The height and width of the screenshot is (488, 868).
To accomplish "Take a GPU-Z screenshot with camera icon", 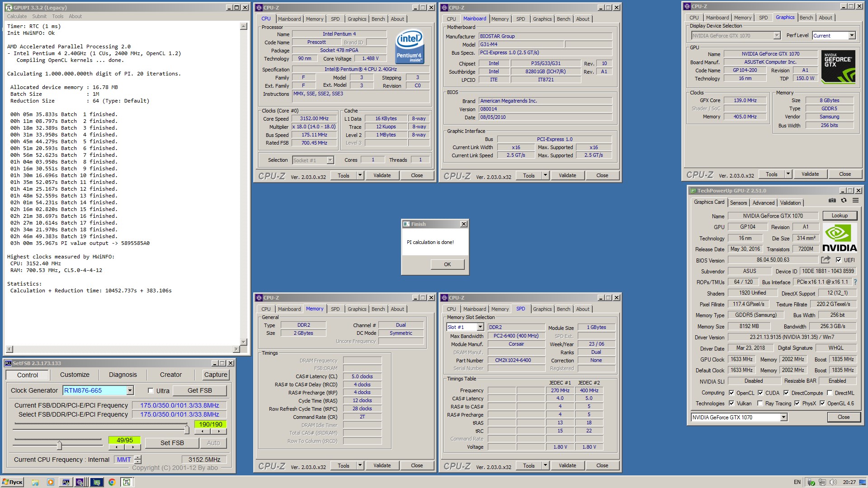I will coord(832,201).
